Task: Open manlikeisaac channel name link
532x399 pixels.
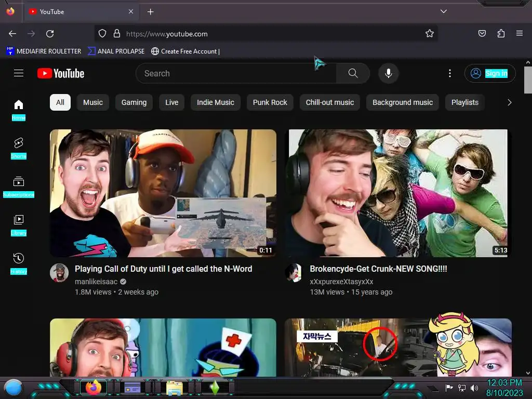Action: point(96,282)
